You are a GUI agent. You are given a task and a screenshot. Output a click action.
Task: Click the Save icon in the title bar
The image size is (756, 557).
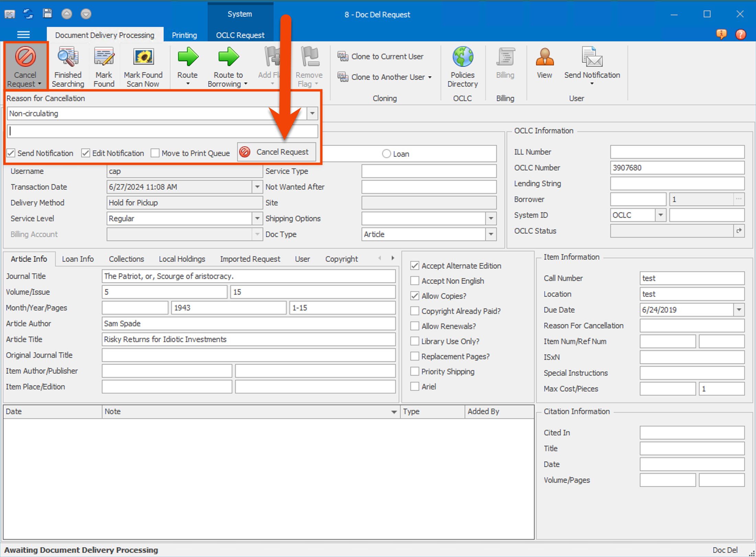pos(47,14)
